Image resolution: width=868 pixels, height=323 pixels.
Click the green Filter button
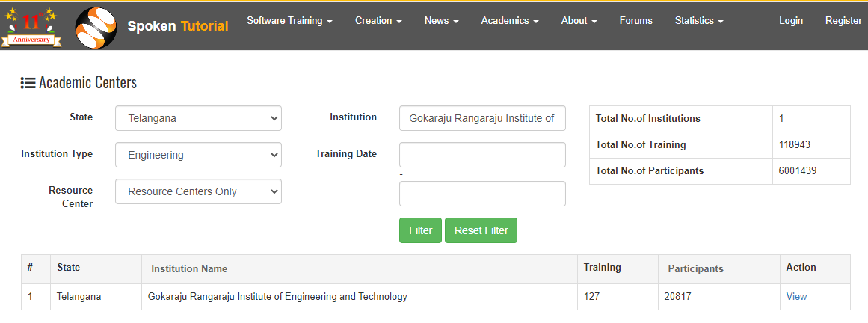(420, 230)
